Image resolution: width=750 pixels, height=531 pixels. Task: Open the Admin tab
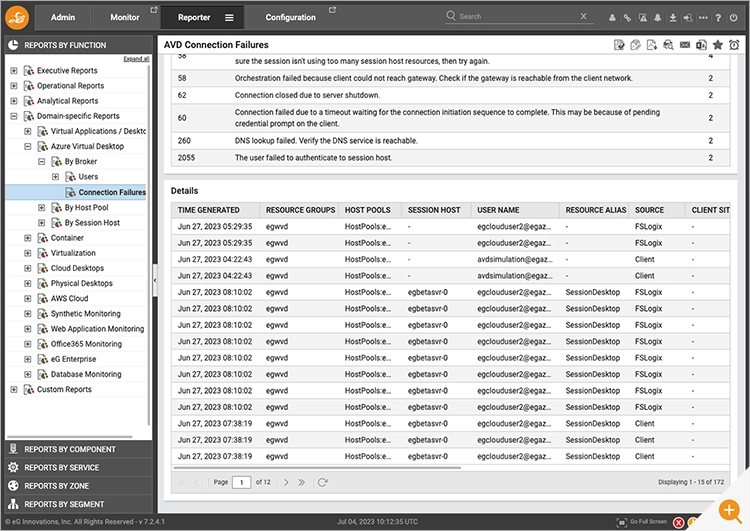point(63,18)
